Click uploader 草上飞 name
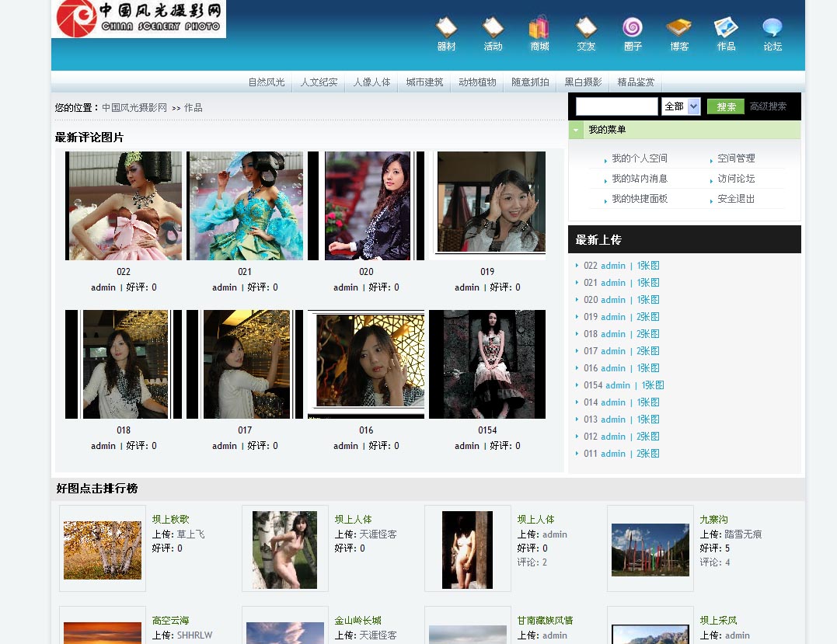This screenshot has height=644, width=837. 190,534
